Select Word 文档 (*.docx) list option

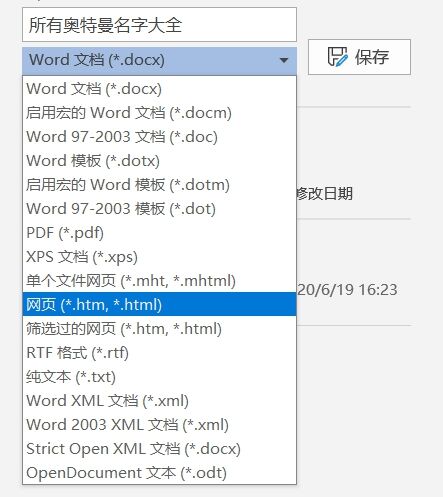tap(159, 89)
